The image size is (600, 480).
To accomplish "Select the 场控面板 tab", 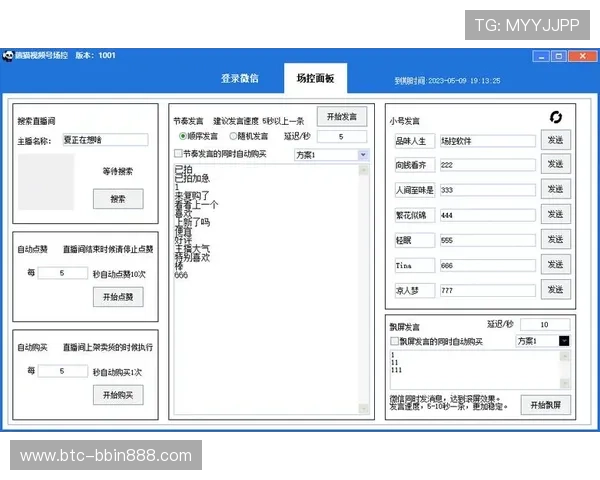I will (315, 78).
